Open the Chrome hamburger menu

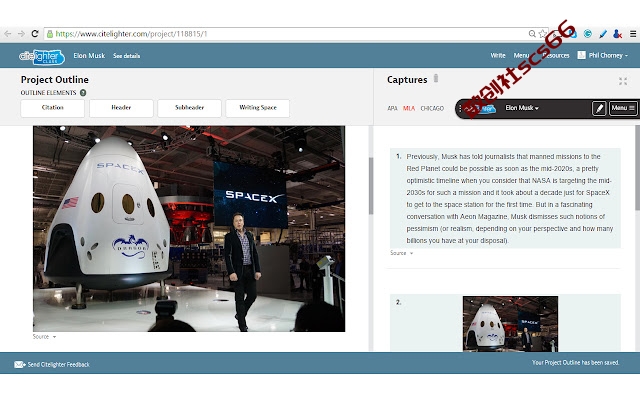click(x=633, y=34)
